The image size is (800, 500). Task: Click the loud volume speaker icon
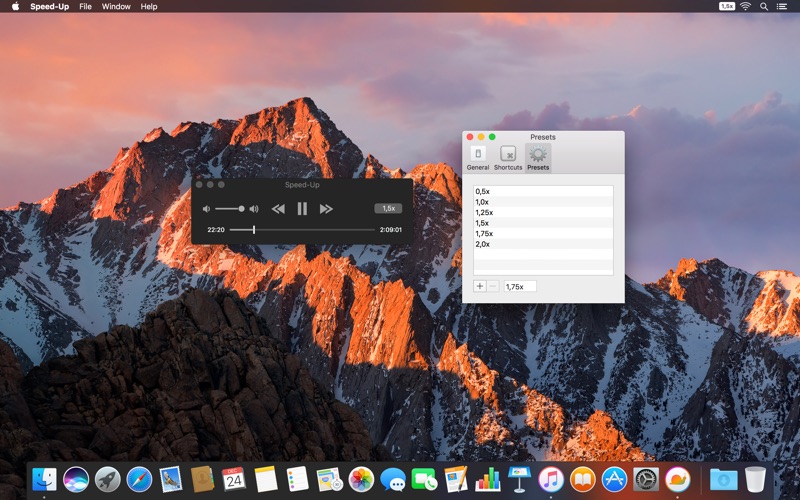click(x=254, y=209)
